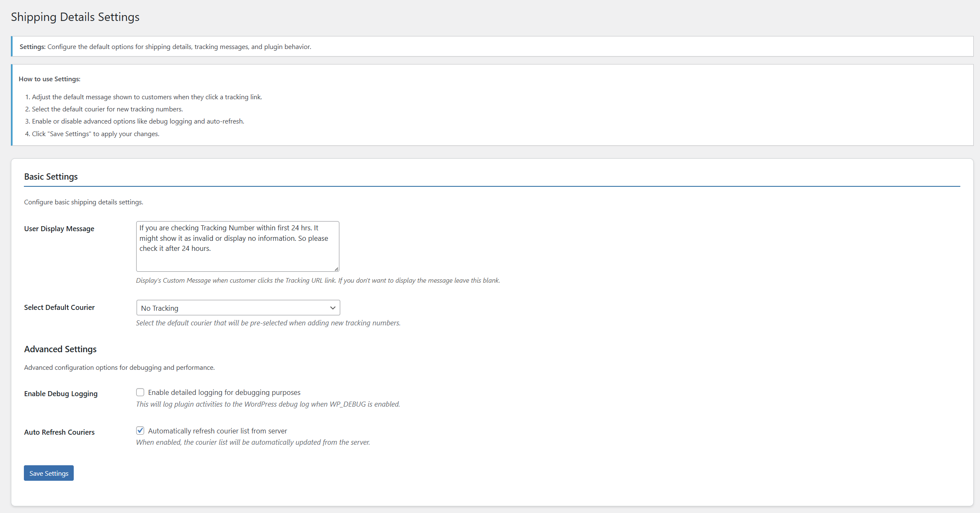The height and width of the screenshot is (513, 980).
Task: Uncheck the Auto Refresh Couriers checkbox
Action: click(140, 431)
